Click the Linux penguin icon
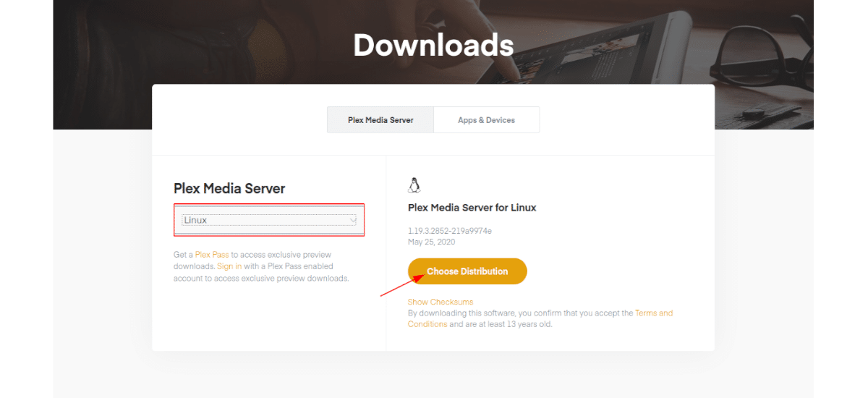Image resolution: width=868 pixels, height=398 pixels. pos(414,186)
